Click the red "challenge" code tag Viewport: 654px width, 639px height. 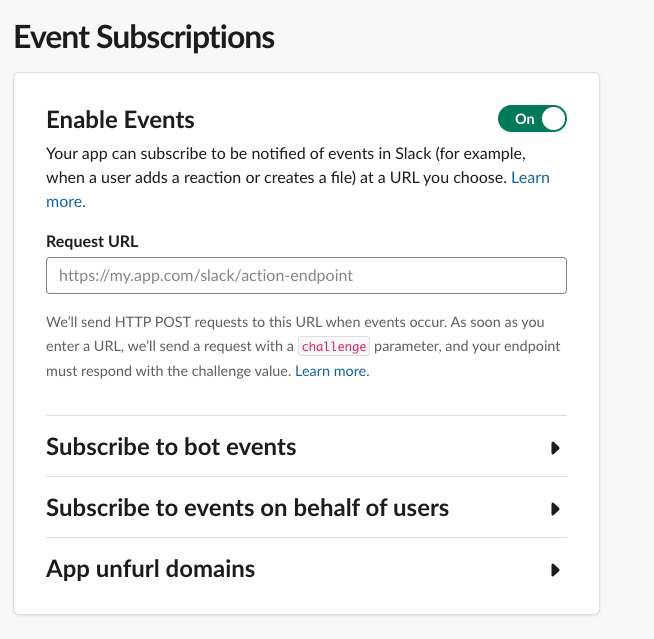coord(334,347)
